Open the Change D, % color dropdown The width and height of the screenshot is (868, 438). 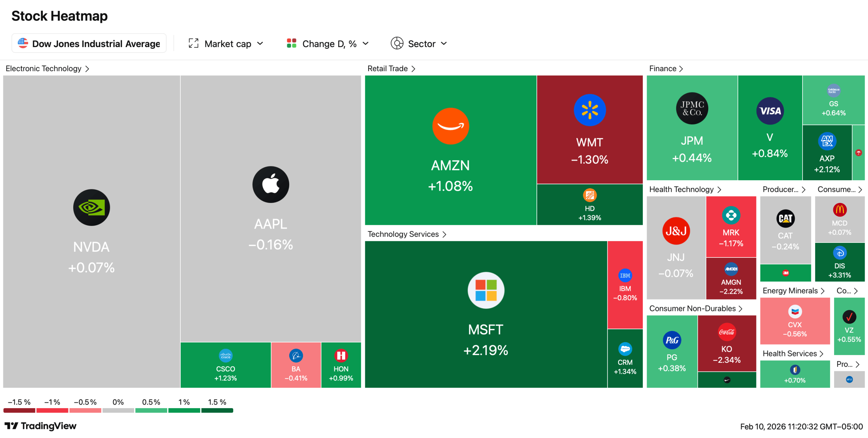[x=328, y=44]
